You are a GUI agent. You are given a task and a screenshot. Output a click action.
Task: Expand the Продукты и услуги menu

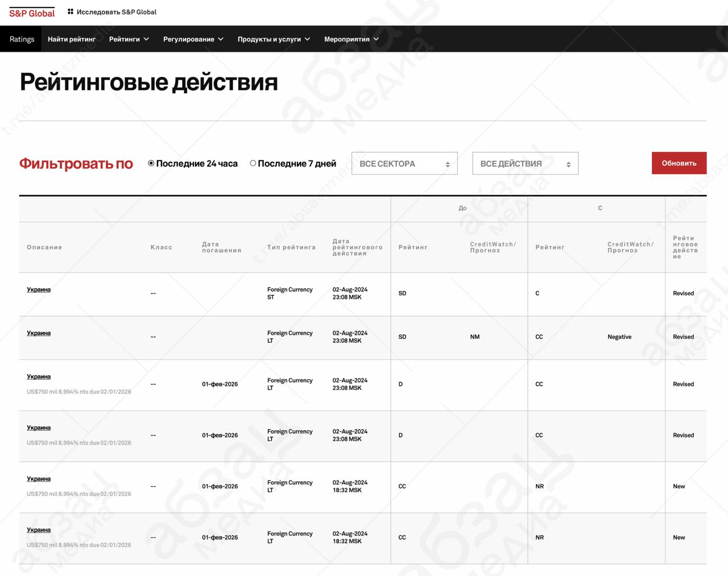point(274,39)
